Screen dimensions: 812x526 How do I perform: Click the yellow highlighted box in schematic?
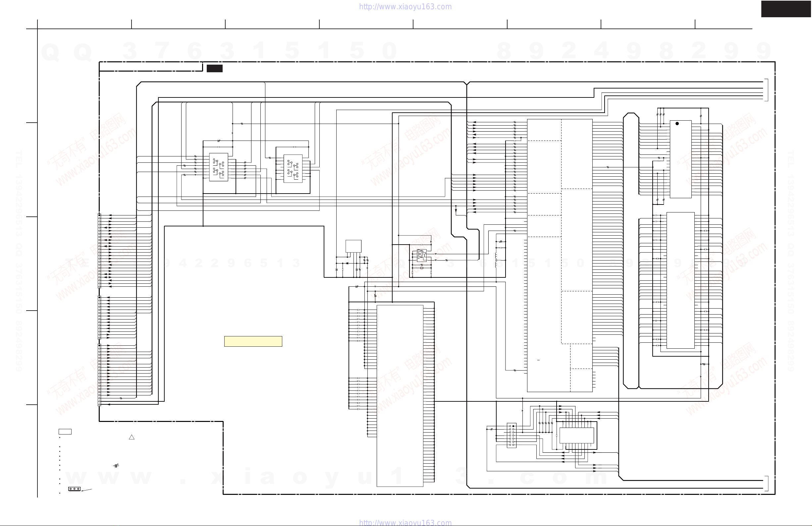(253, 341)
